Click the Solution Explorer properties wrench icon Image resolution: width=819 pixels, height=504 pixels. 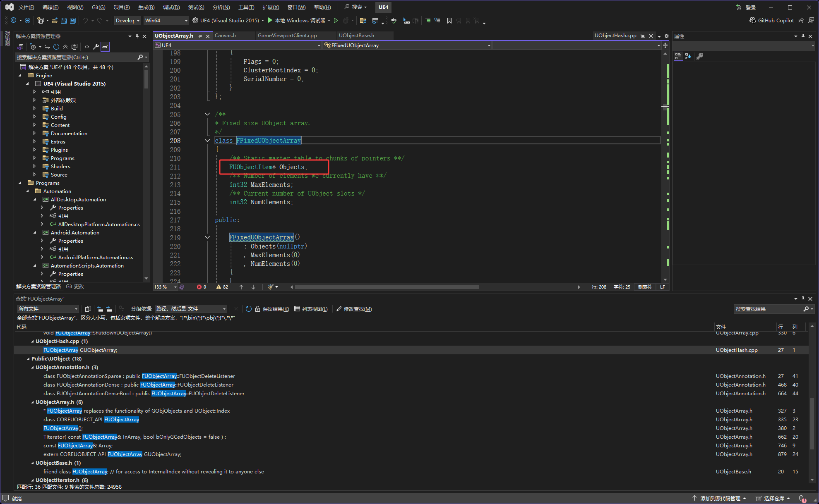pyautogui.click(x=96, y=47)
